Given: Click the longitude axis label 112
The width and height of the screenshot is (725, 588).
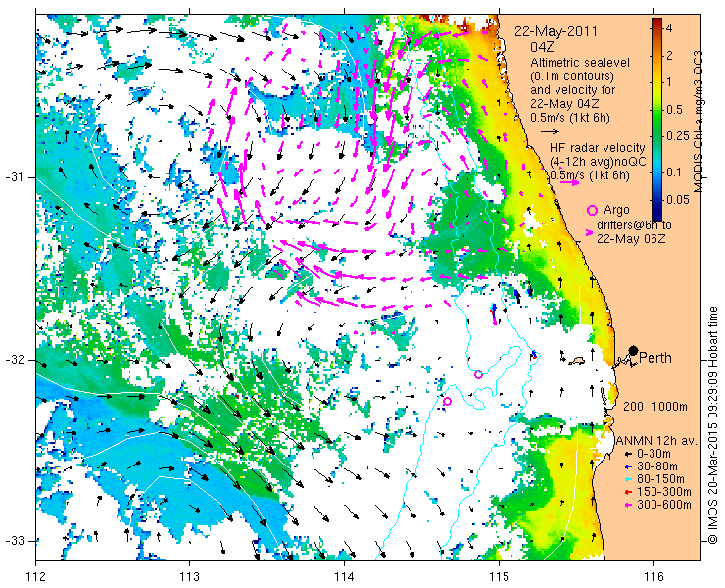Looking at the screenshot, I should pos(35,577).
